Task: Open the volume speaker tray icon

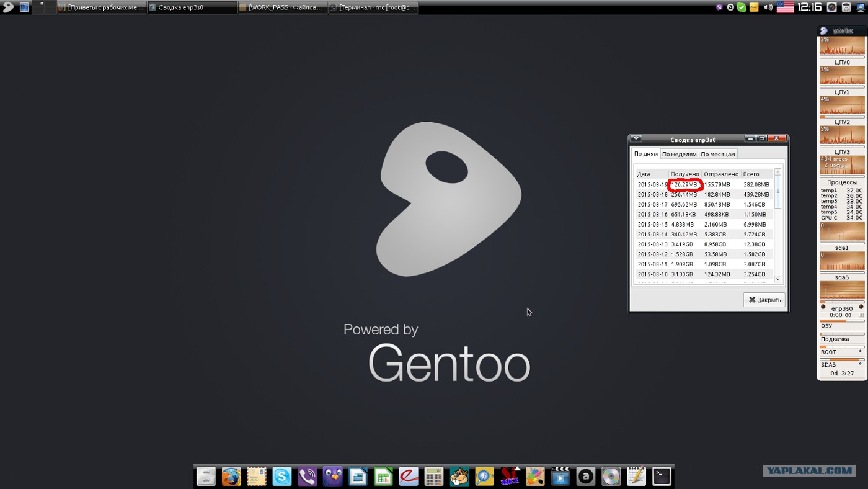Action: [x=769, y=7]
